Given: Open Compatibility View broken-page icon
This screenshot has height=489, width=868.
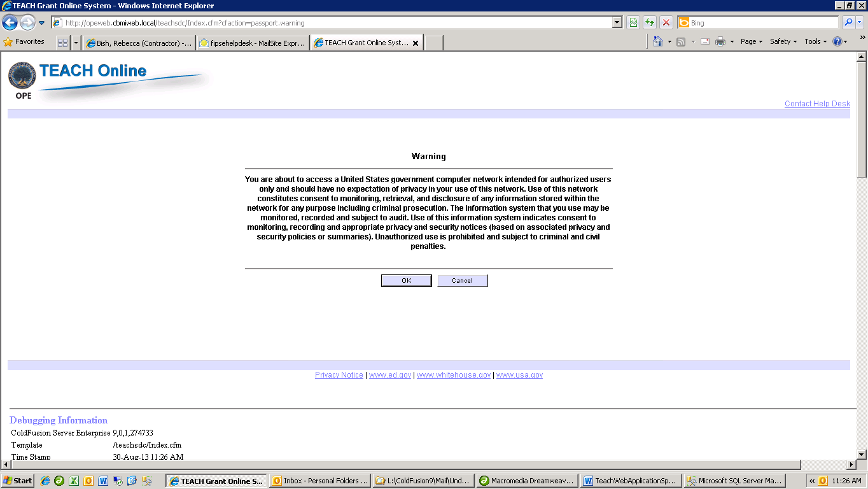Looking at the screenshot, I should 633,23.
